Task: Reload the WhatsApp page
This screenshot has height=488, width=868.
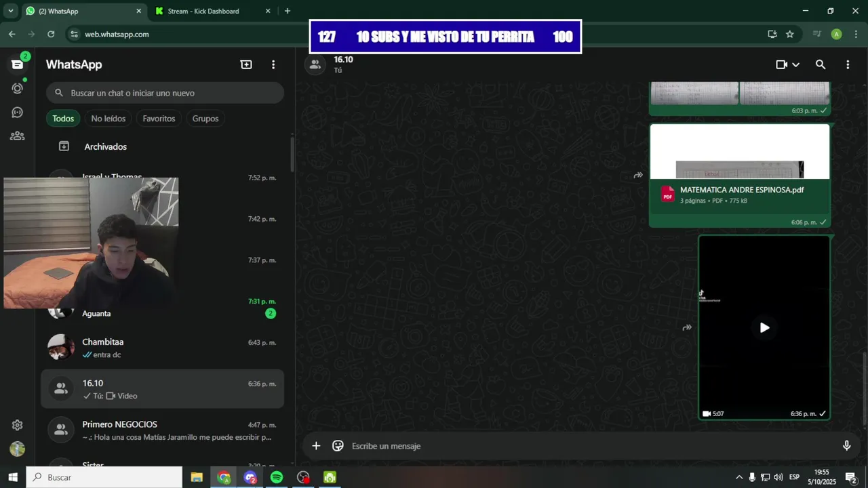Action: [x=51, y=34]
